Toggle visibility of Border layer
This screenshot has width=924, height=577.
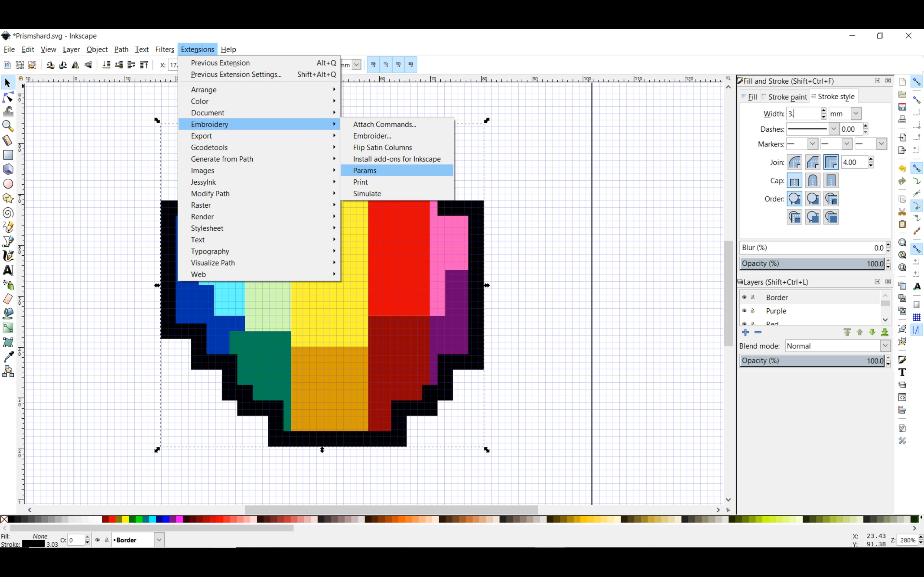(x=744, y=296)
